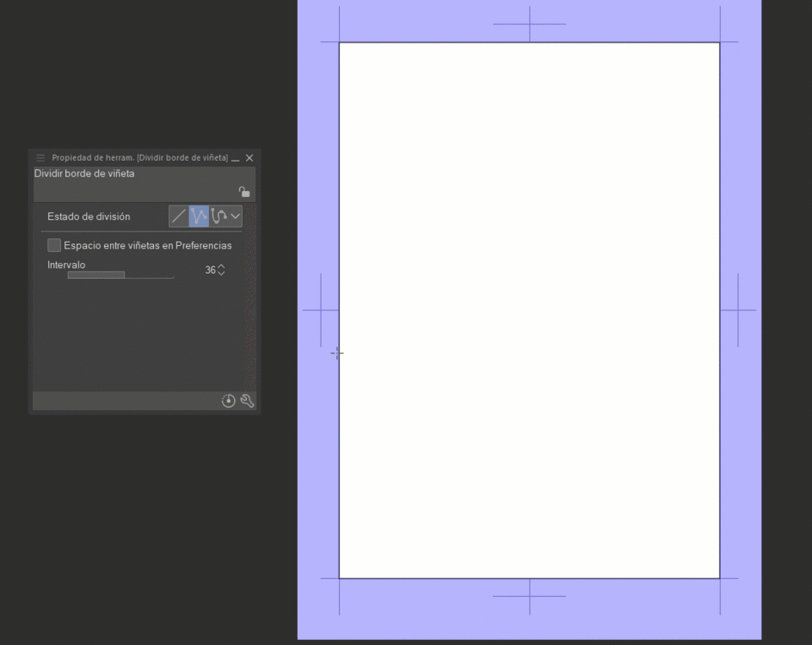Screen dimensions: 812x645
Task: Click the Dividir borde de viñeta title
Action: (x=84, y=173)
